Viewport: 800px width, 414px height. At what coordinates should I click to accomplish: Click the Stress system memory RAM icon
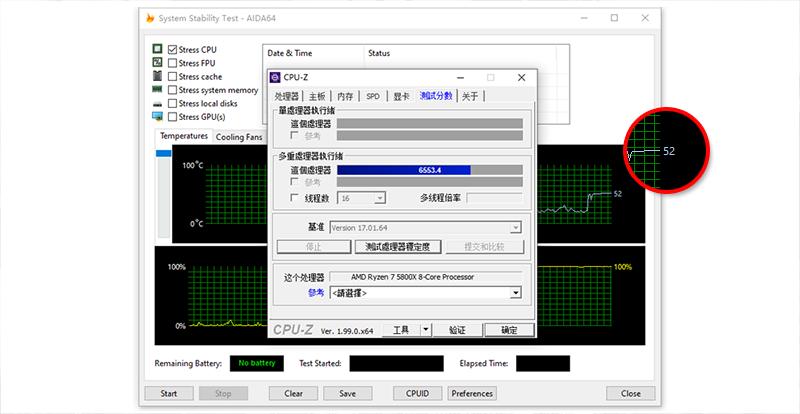coord(158,89)
